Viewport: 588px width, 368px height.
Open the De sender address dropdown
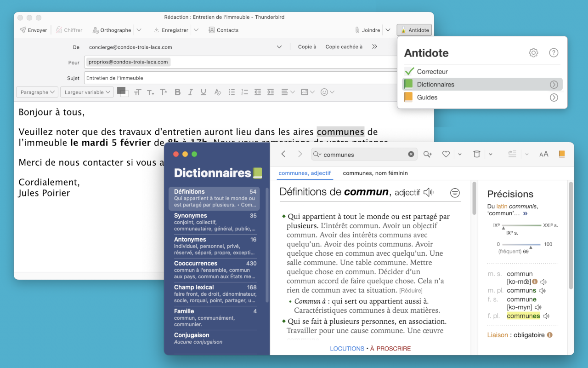pos(279,47)
